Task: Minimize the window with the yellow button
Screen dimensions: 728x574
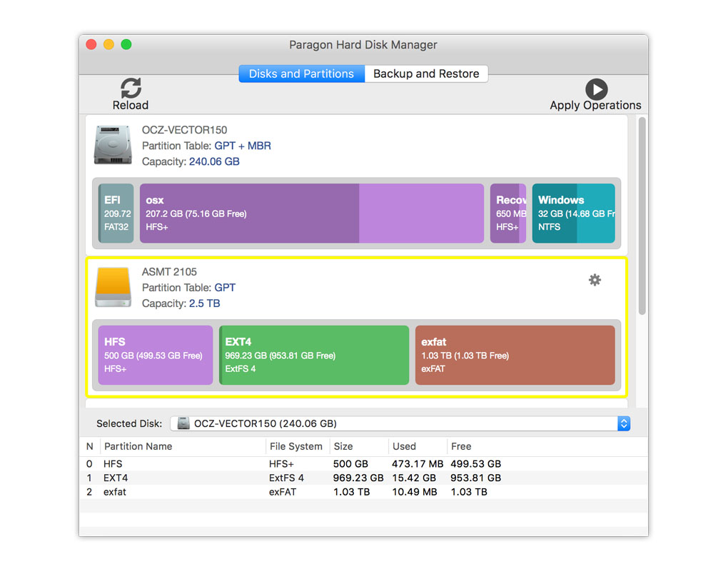Action: point(108,44)
